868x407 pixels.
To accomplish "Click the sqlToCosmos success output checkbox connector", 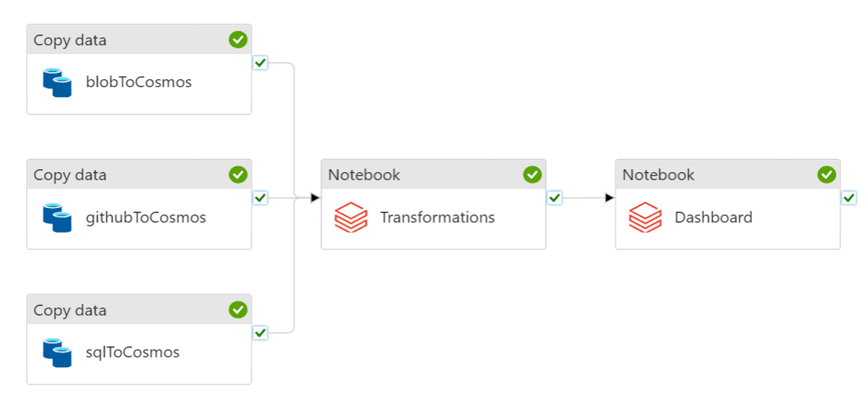I will [x=260, y=333].
